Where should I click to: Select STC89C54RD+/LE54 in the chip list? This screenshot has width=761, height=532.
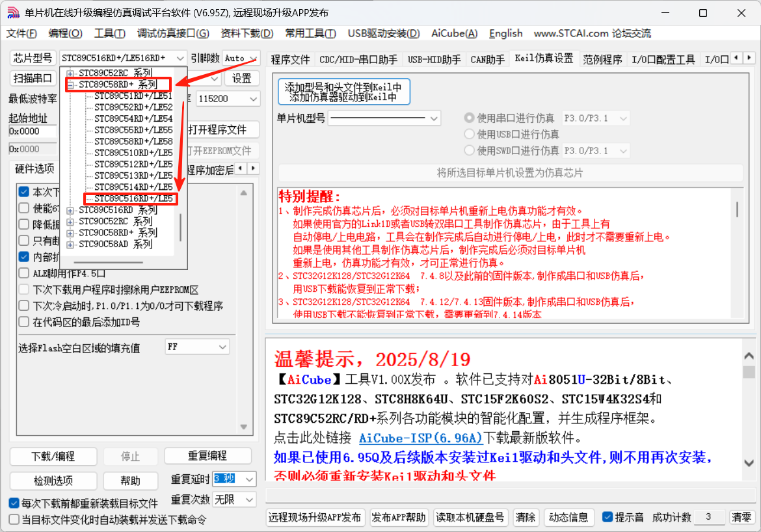pos(133,118)
